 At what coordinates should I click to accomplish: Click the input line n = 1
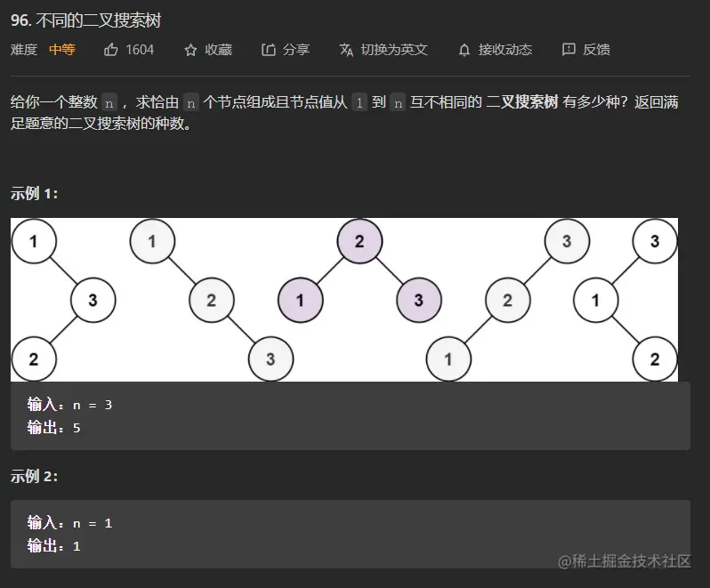coord(69,523)
